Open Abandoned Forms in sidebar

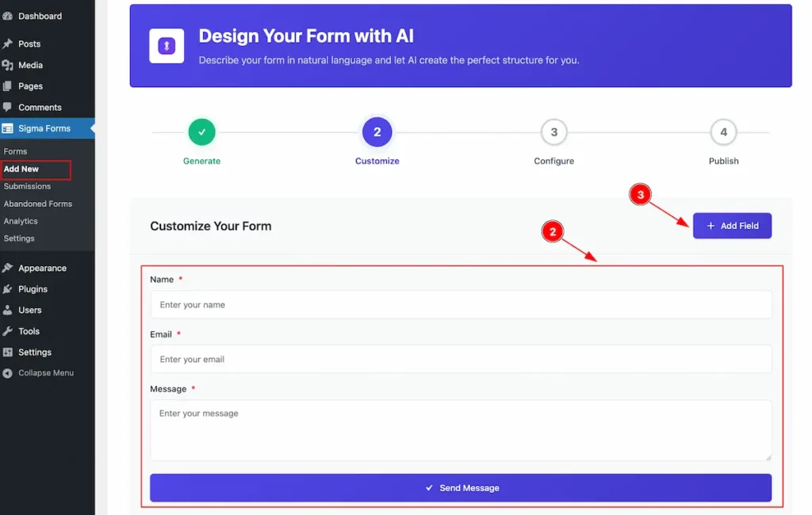[x=38, y=204]
